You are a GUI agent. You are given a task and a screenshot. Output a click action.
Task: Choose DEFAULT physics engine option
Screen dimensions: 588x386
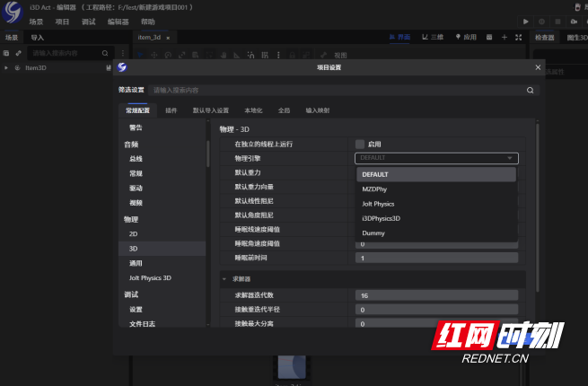436,174
